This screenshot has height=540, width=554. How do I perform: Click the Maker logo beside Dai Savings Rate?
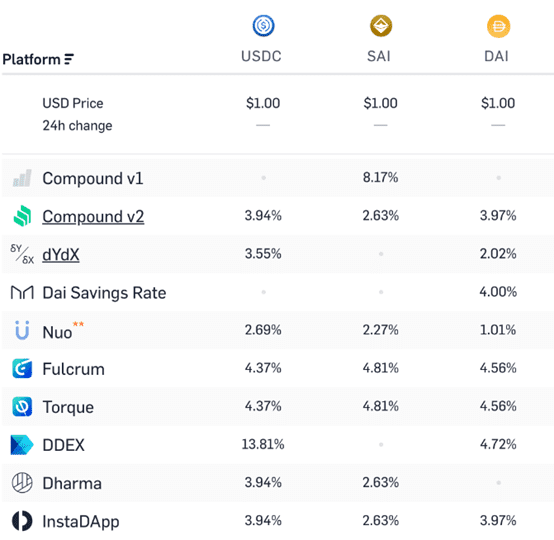22,292
